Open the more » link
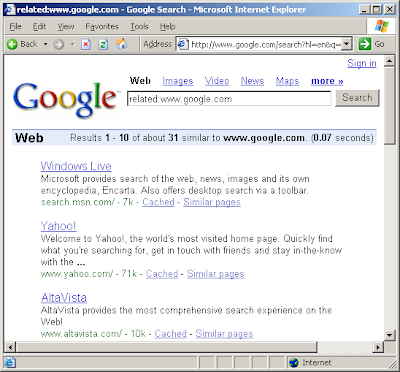 [327, 81]
